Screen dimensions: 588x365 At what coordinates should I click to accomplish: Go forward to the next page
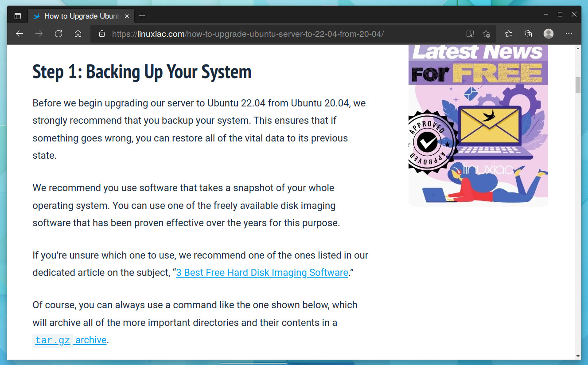click(39, 34)
